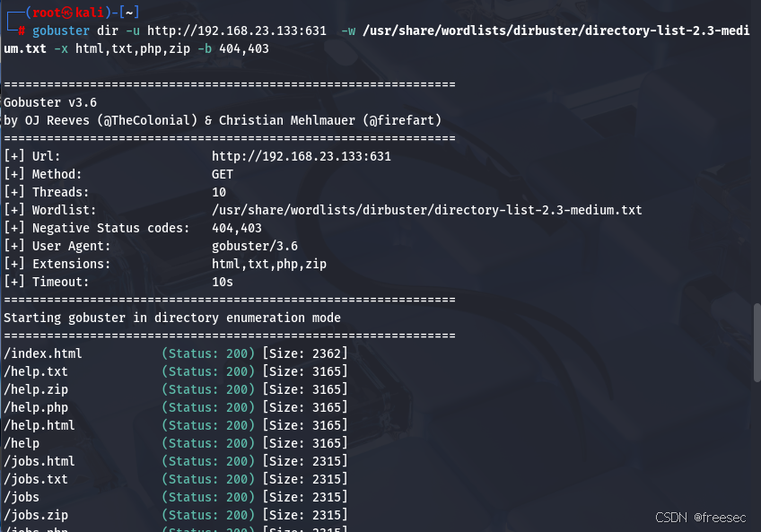Click the 'html,txt,php,zip' extensions value

[x=269, y=264]
